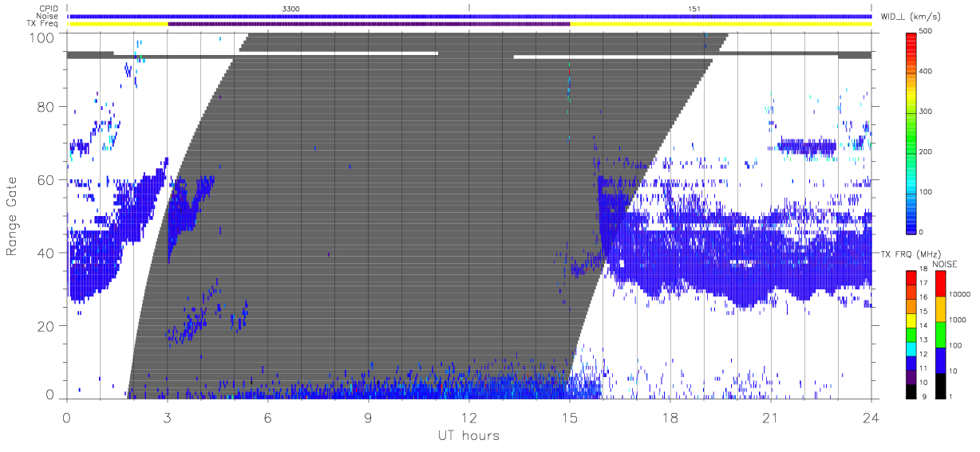Click x-axis tick label 6

tap(267, 417)
